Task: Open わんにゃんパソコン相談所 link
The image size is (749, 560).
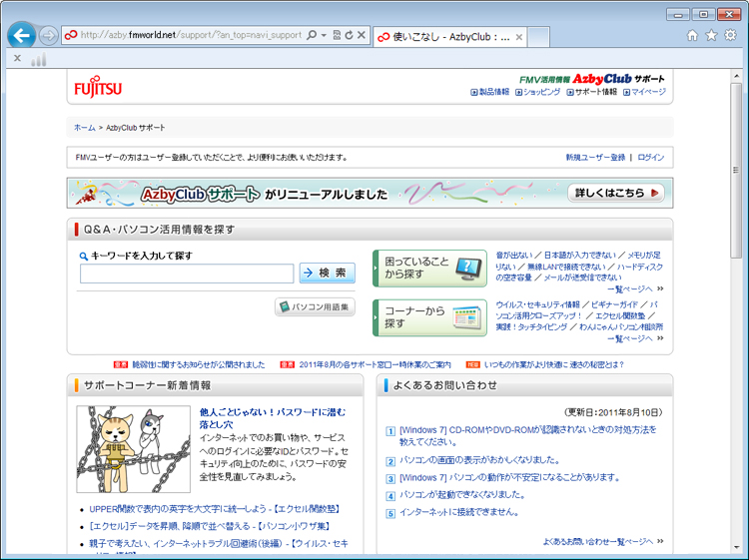Action: tap(621, 327)
